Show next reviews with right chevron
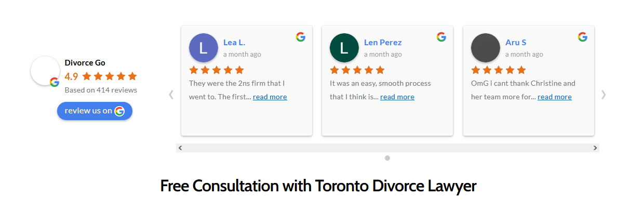644x209 pixels. click(603, 95)
